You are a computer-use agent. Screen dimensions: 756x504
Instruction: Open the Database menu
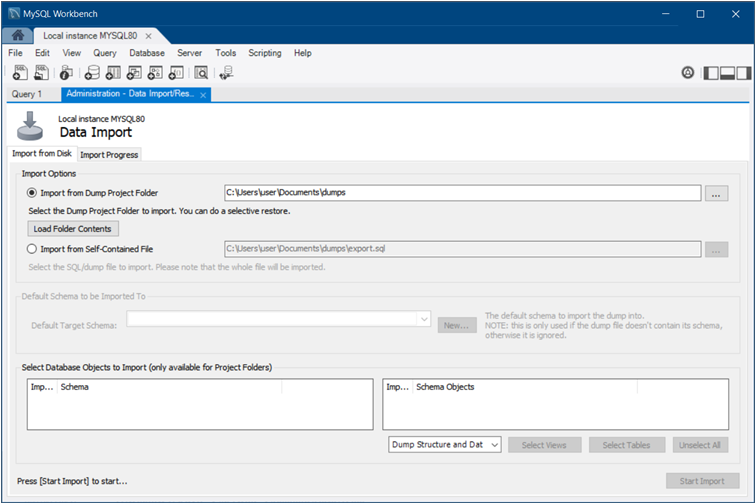coord(147,53)
